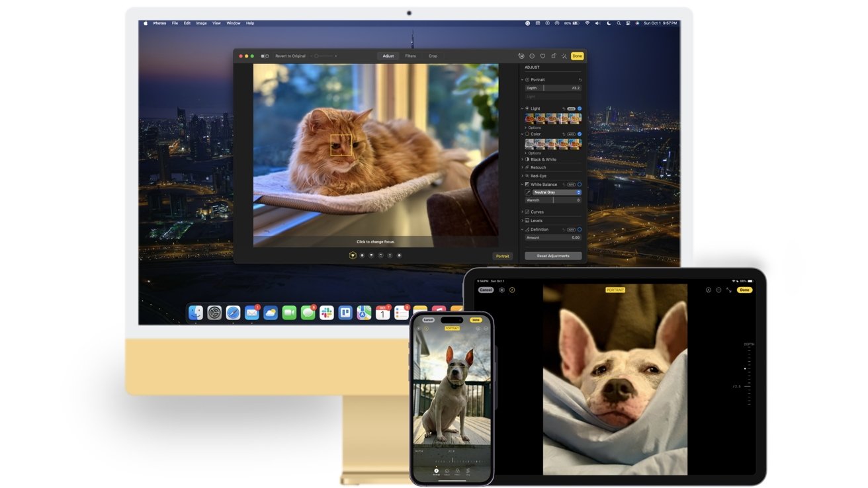
Task: Click the rotate icon in the Photos toolbar
Action: [x=522, y=56]
